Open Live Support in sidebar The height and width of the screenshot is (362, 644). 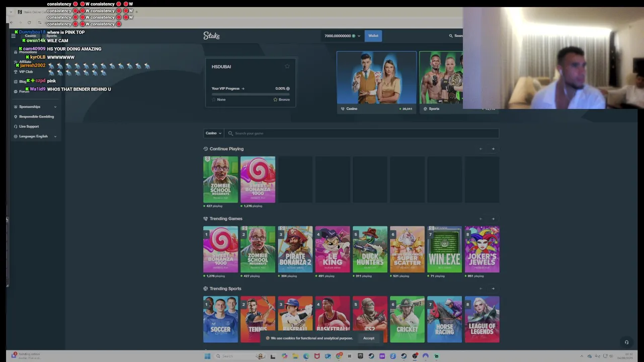(29, 126)
